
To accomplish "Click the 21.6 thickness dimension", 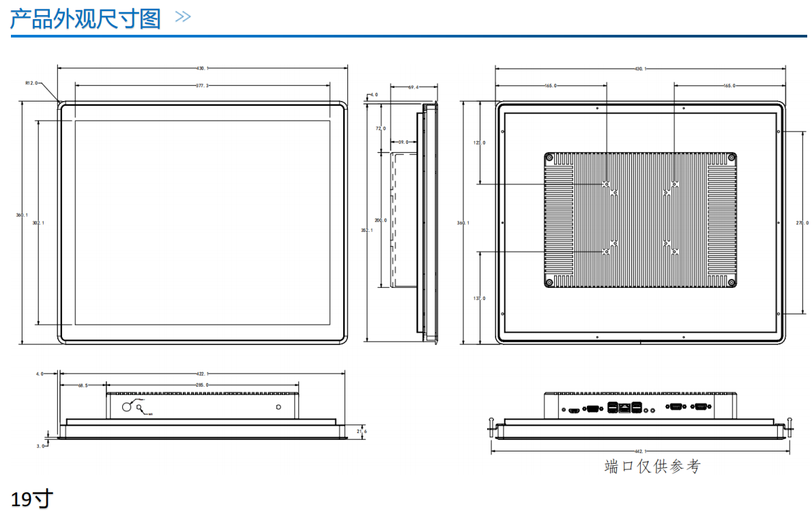I will [362, 431].
